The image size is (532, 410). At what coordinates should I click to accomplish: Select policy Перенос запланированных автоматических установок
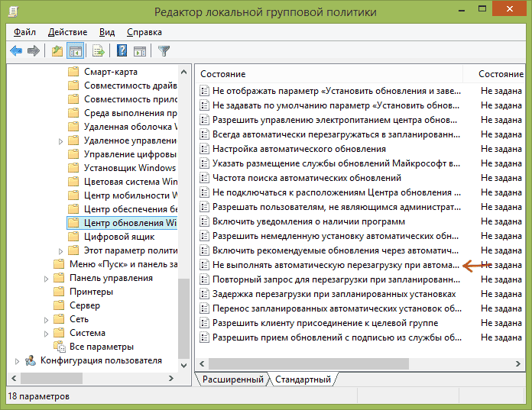click(x=337, y=308)
